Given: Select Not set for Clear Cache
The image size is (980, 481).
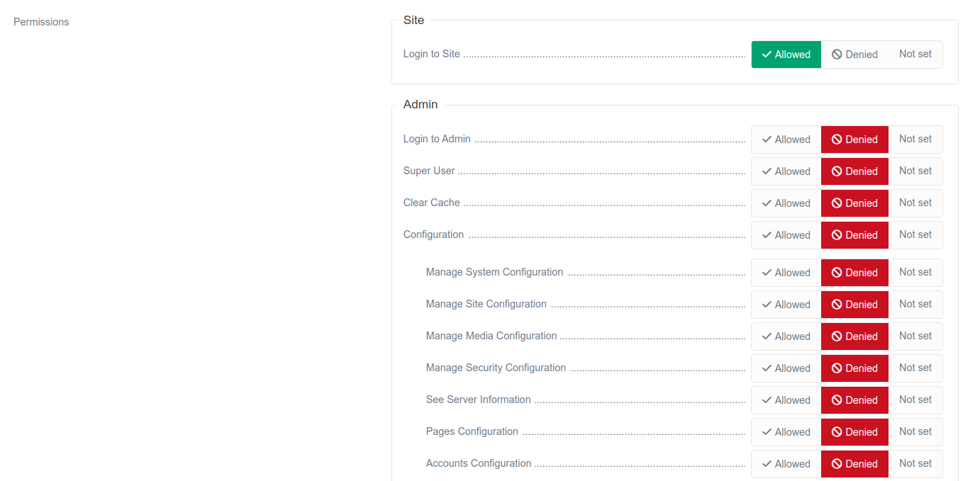Looking at the screenshot, I should click(x=915, y=203).
